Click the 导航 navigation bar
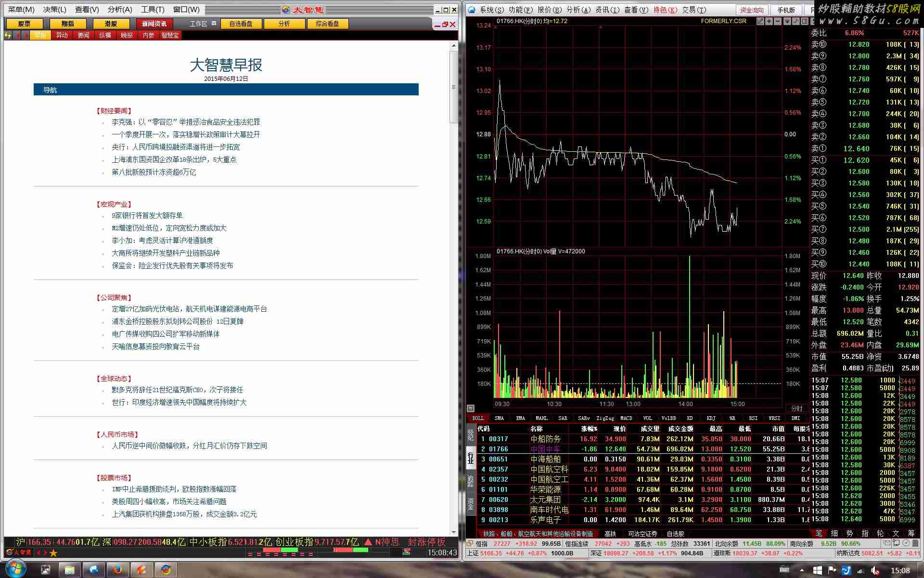This screenshot has height=578, width=924. (x=226, y=90)
